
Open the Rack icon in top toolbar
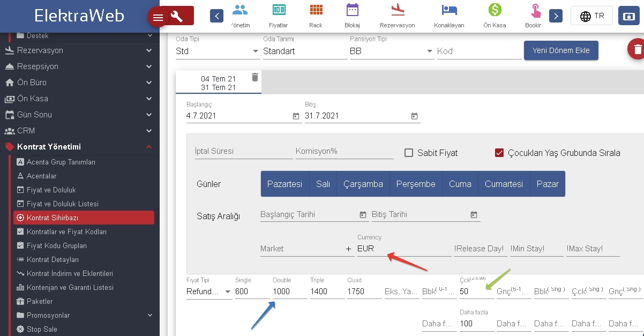[316, 10]
